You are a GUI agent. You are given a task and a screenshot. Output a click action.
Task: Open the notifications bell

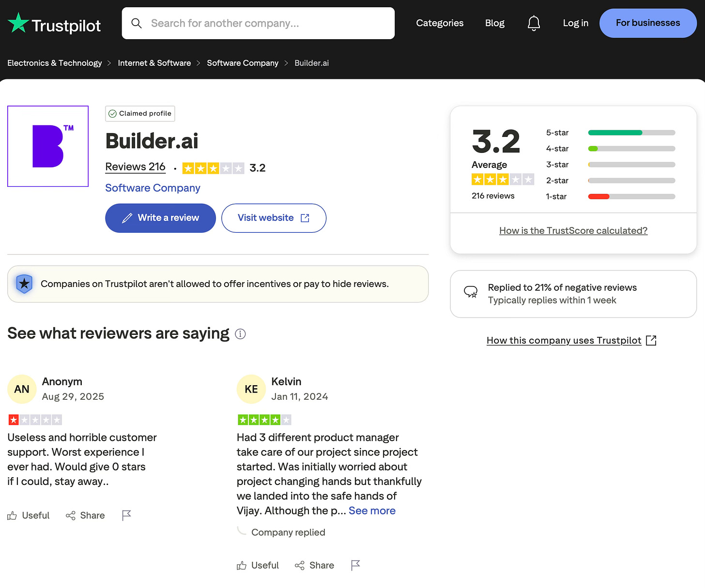point(534,23)
